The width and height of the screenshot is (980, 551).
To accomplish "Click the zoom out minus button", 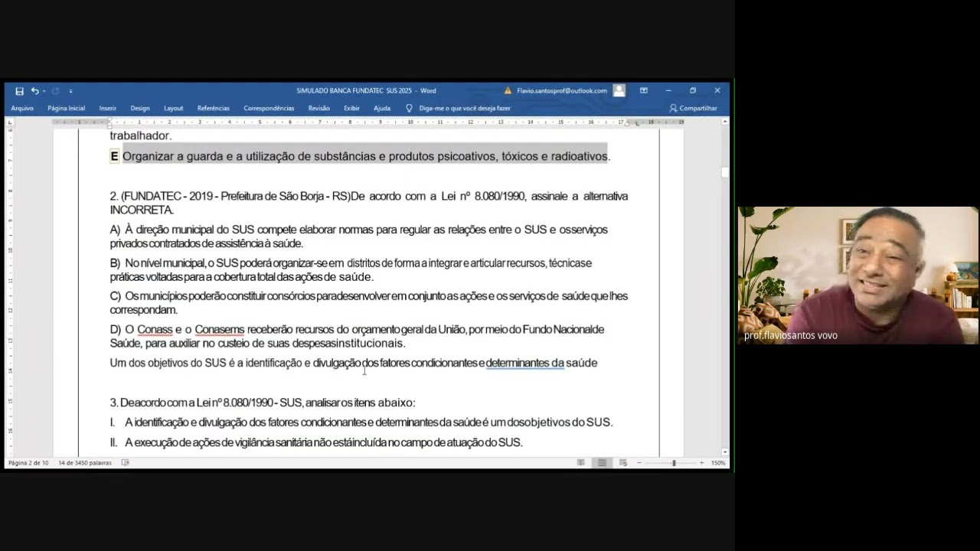I will click(x=639, y=463).
